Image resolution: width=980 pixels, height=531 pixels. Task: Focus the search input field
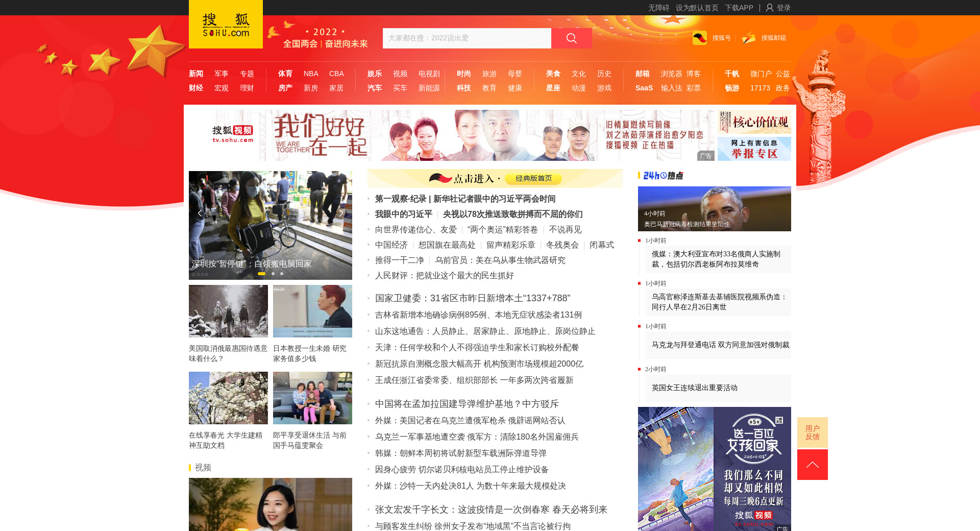[x=467, y=38]
